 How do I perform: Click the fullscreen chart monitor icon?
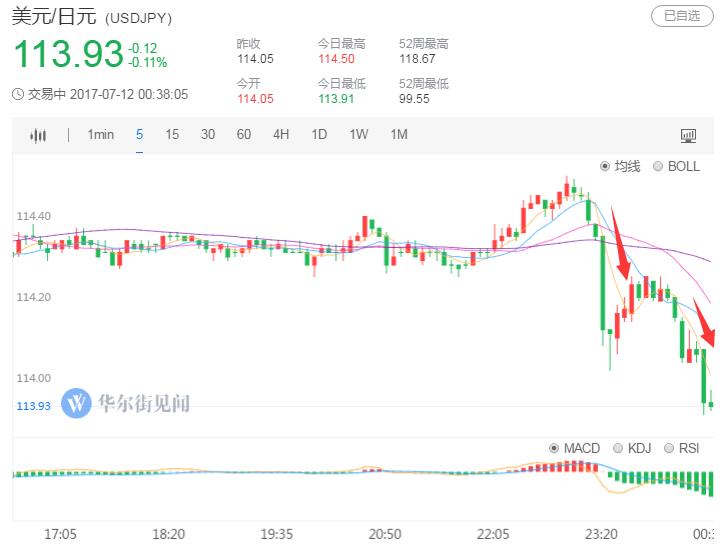coord(688,136)
